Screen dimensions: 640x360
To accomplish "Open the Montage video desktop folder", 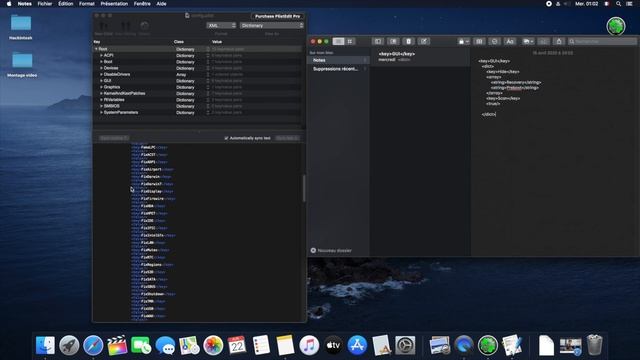I will click(x=22, y=64).
